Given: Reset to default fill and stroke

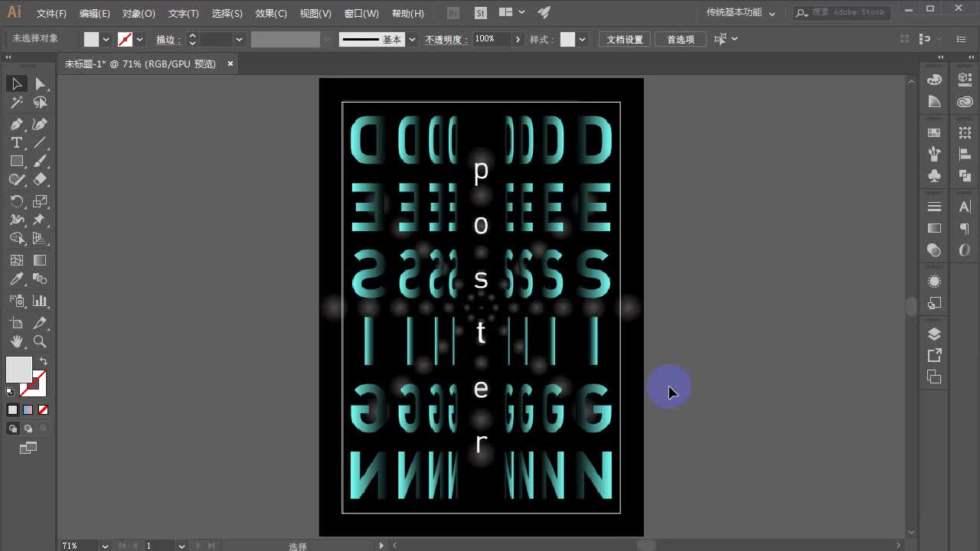Looking at the screenshot, I should pyautogui.click(x=10, y=392).
